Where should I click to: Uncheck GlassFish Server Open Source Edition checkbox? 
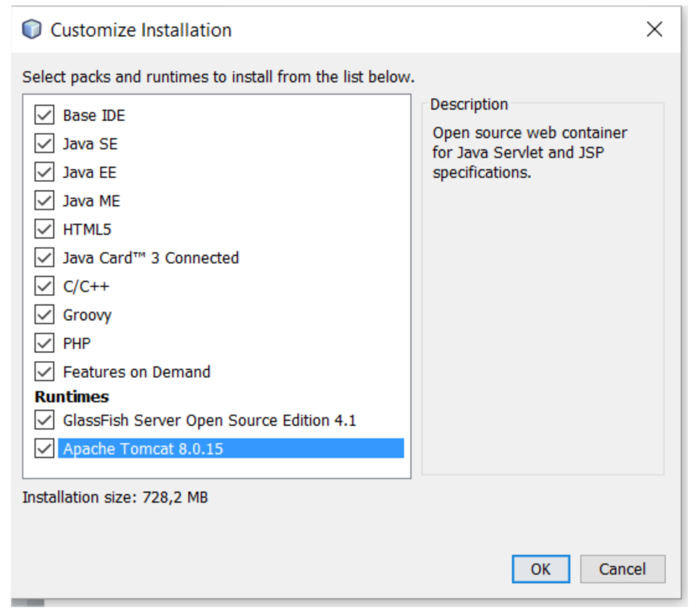(x=45, y=420)
